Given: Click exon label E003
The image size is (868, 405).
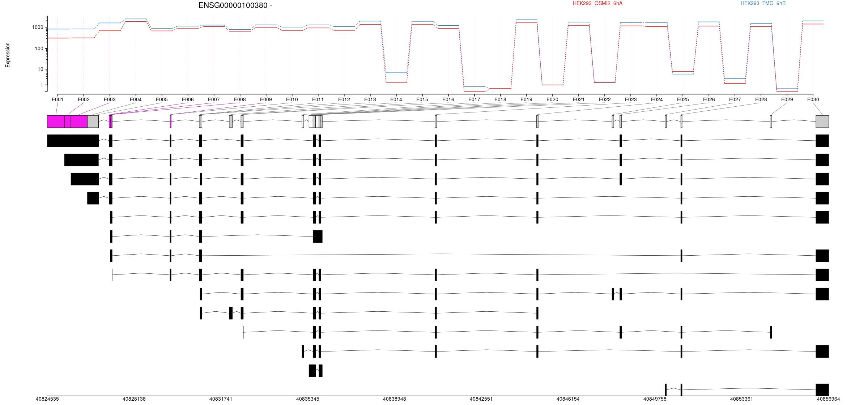Looking at the screenshot, I should (x=110, y=99).
